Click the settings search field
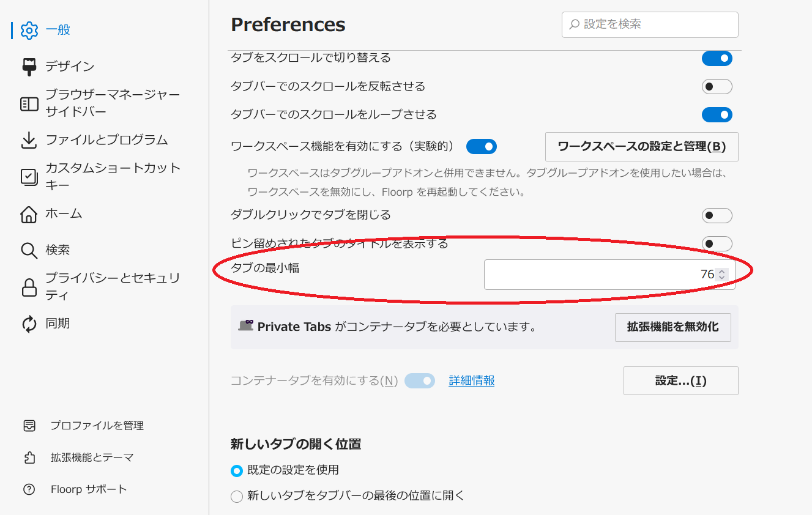Image resolution: width=812 pixels, height=515 pixels. click(x=650, y=24)
